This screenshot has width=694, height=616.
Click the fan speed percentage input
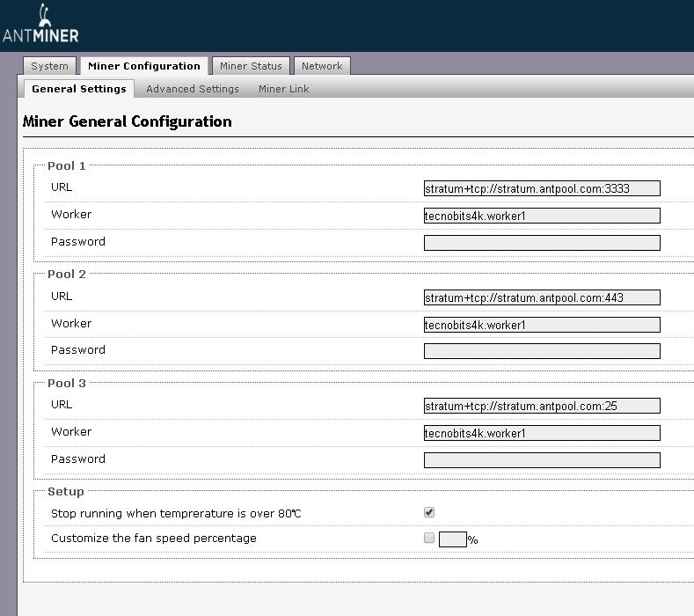[452, 539]
